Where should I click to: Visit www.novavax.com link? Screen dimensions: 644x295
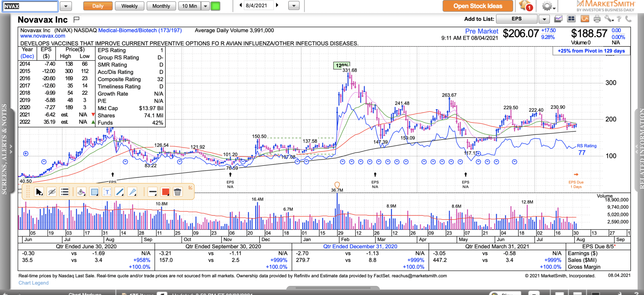click(43, 36)
